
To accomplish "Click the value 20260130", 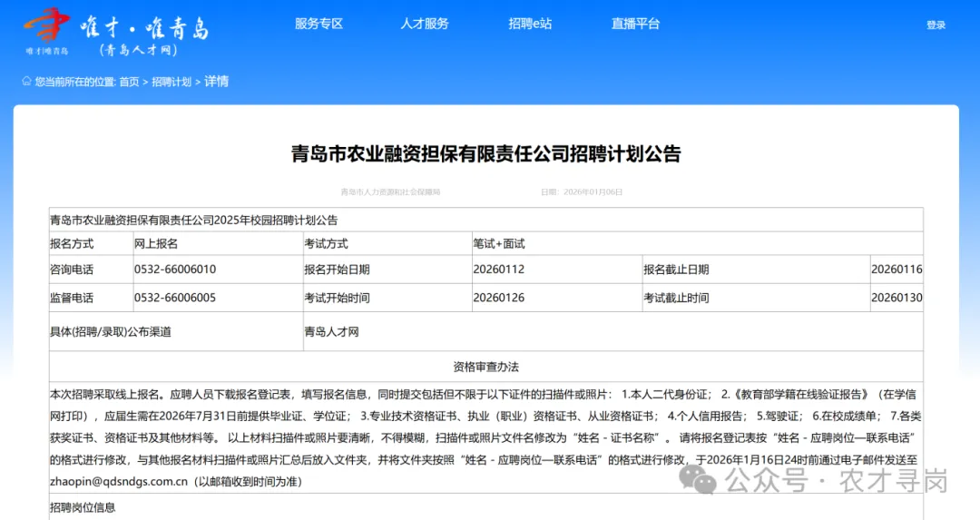I will pos(897,299).
